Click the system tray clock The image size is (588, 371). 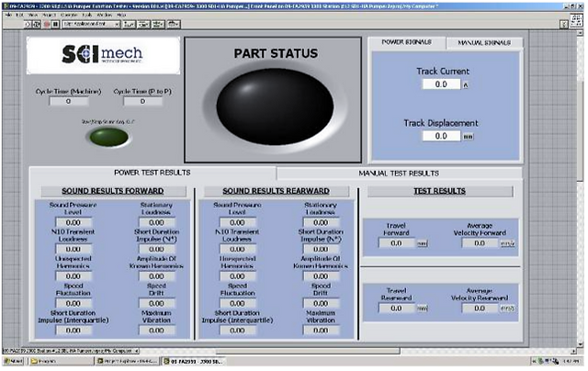click(570, 361)
